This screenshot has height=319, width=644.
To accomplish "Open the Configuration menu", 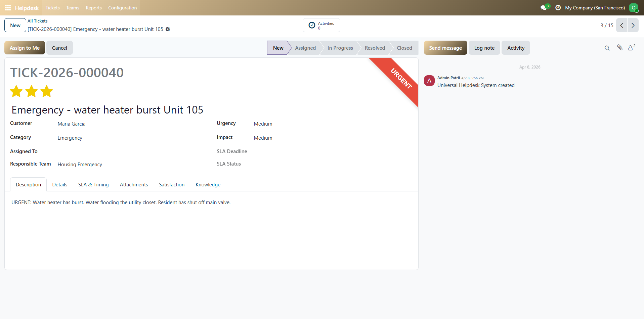I will 122,8.
